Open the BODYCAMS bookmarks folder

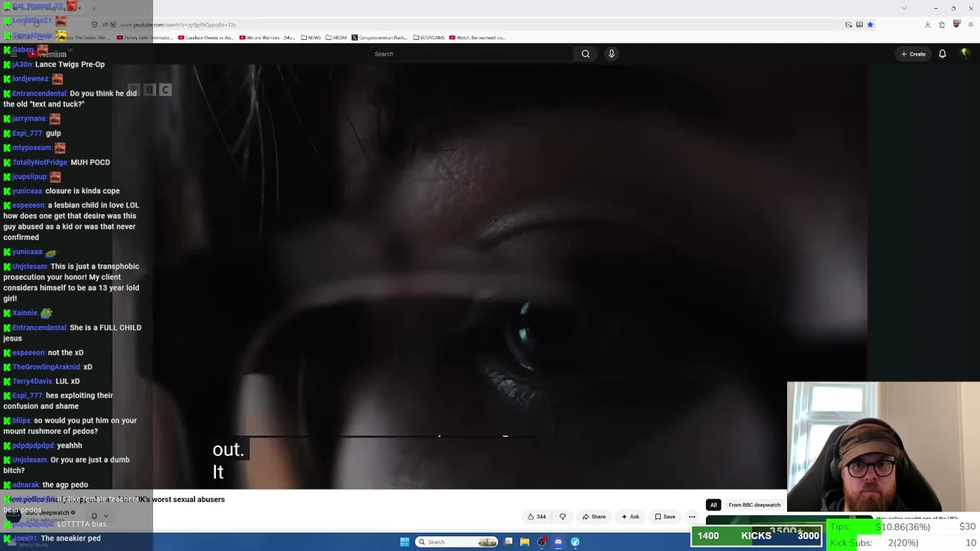[x=429, y=37]
